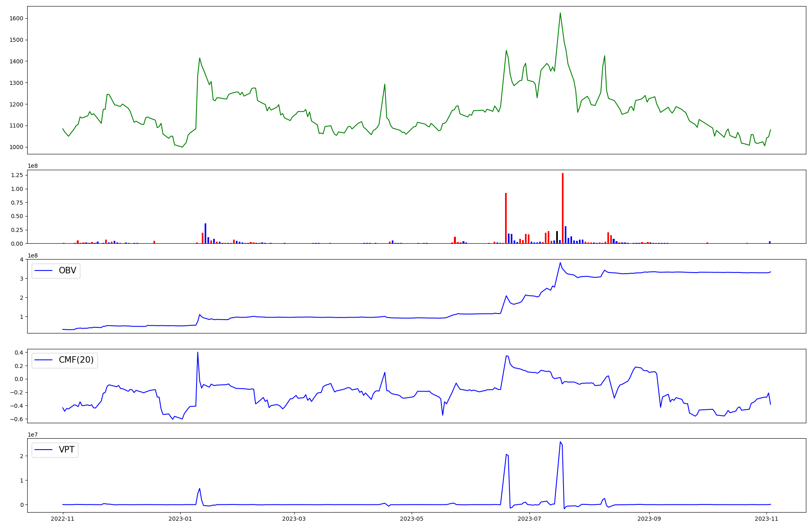
Task: Click the 2023-05 date tick label
Action: point(412,519)
